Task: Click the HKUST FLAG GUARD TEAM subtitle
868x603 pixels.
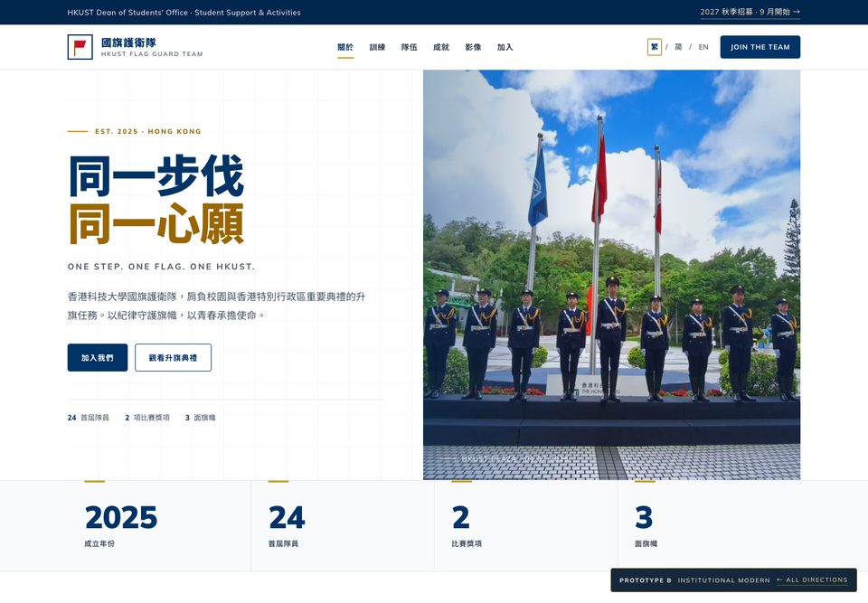Action: (152, 53)
